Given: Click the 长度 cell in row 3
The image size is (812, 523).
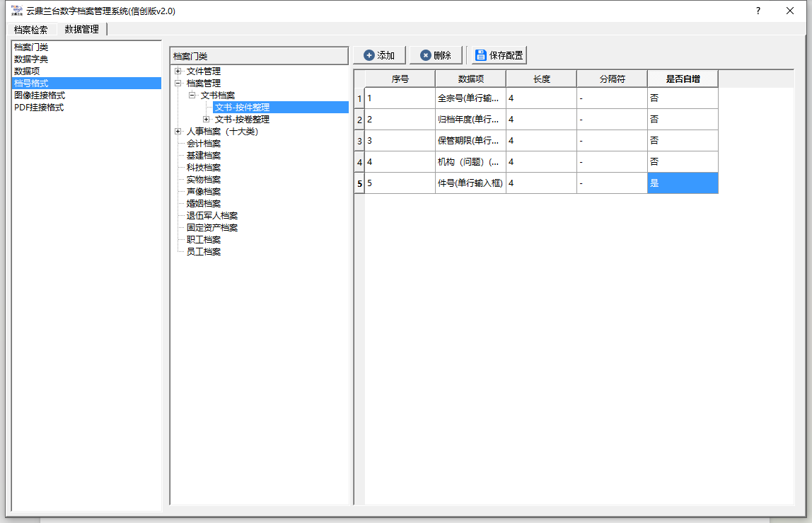Looking at the screenshot, I should click(x=540, y=141).
